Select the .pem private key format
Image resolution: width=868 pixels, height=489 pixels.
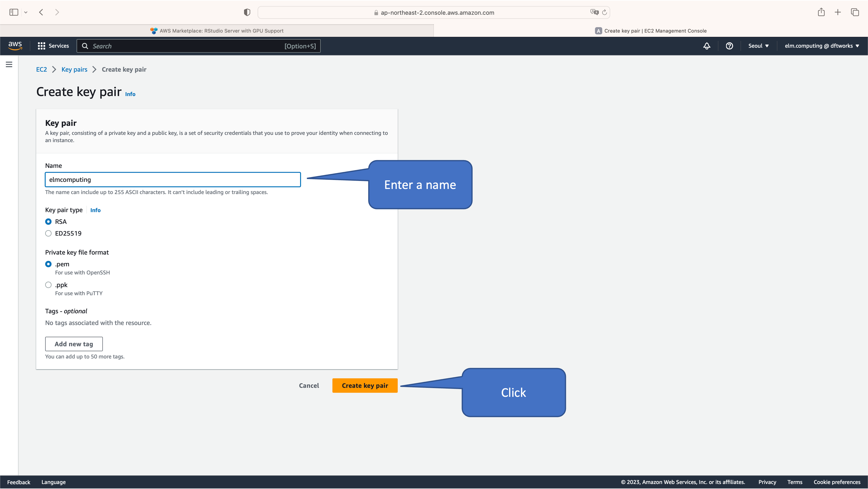click(48, 264)
